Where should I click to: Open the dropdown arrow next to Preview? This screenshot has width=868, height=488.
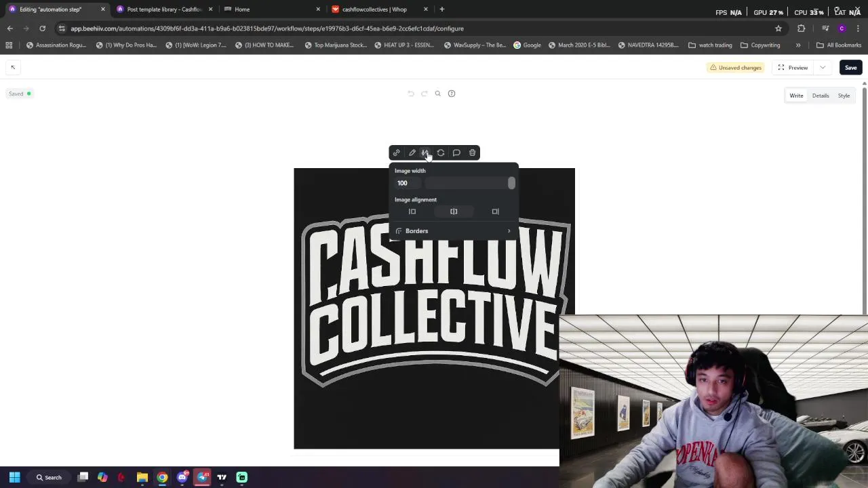(x=823, y=68)
